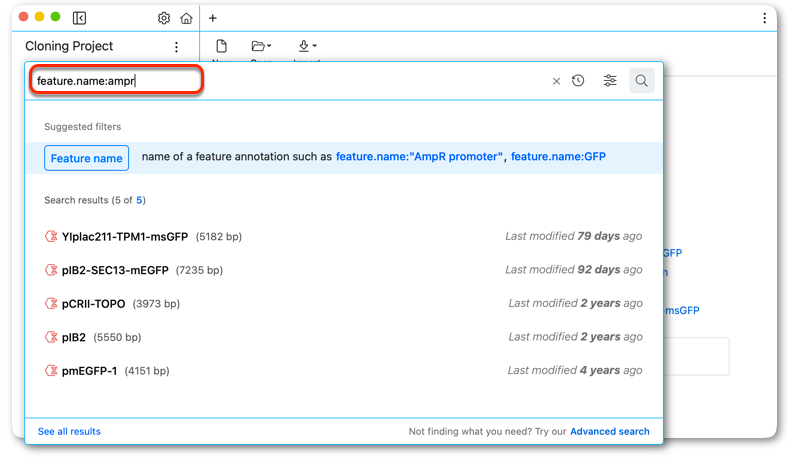Open Cloning Project options menu
Viewport: 788px width, 472px height.
[176, 47]
